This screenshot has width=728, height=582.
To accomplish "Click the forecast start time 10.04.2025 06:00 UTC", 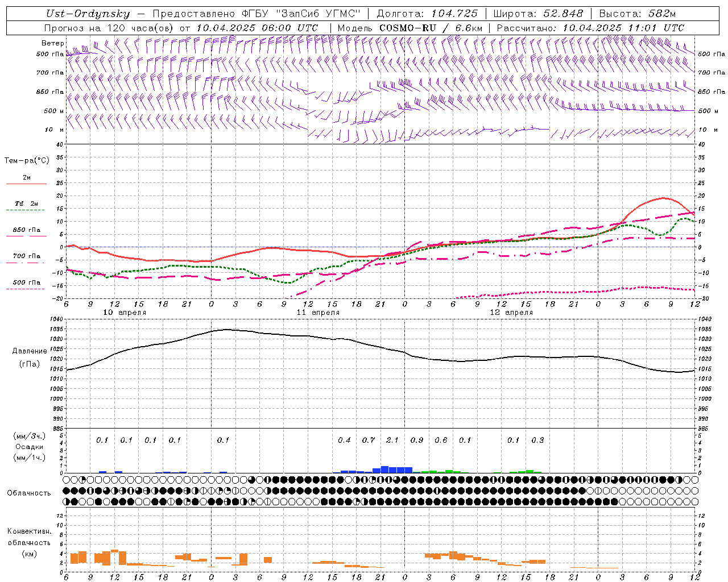I will coord(257,27).
